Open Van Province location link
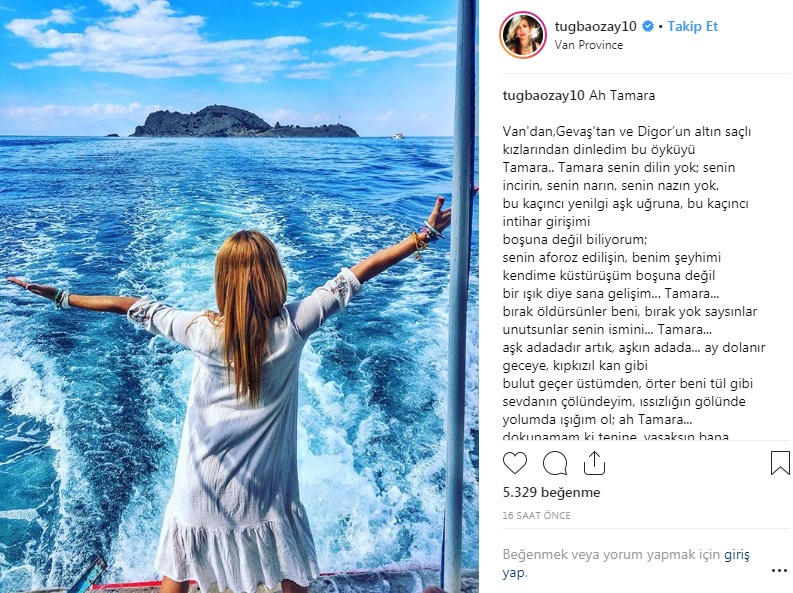 click(x=589, y=45)
